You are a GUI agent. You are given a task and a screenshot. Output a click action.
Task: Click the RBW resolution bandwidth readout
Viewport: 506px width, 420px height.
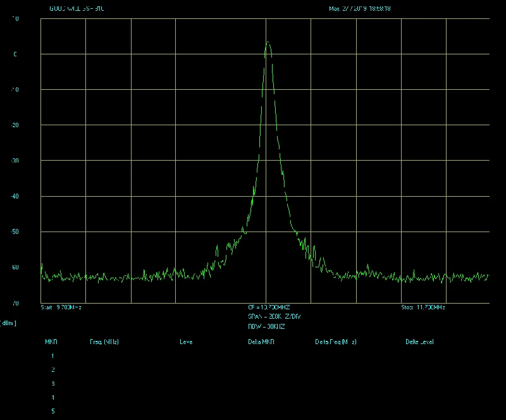click(266, 327)
